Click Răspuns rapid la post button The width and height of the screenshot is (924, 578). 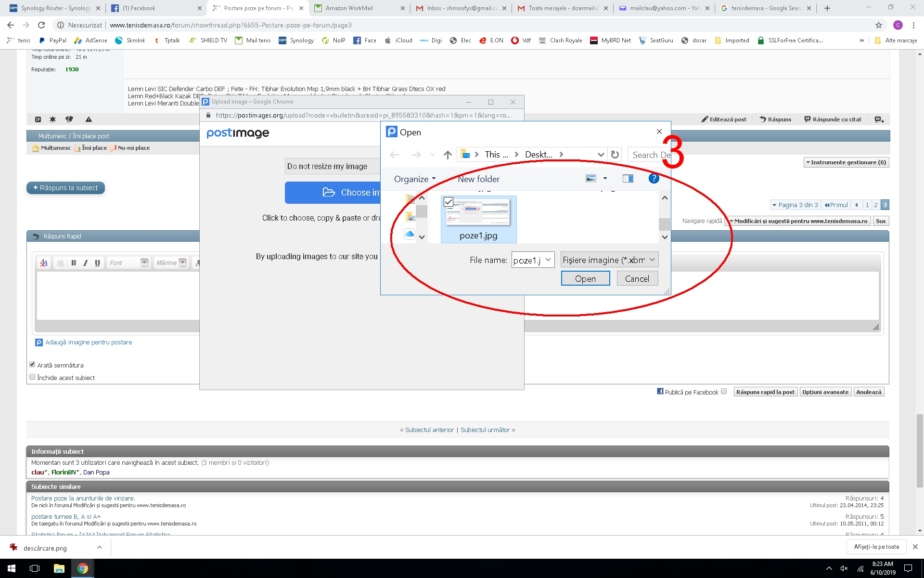click(x=765, y=392)
